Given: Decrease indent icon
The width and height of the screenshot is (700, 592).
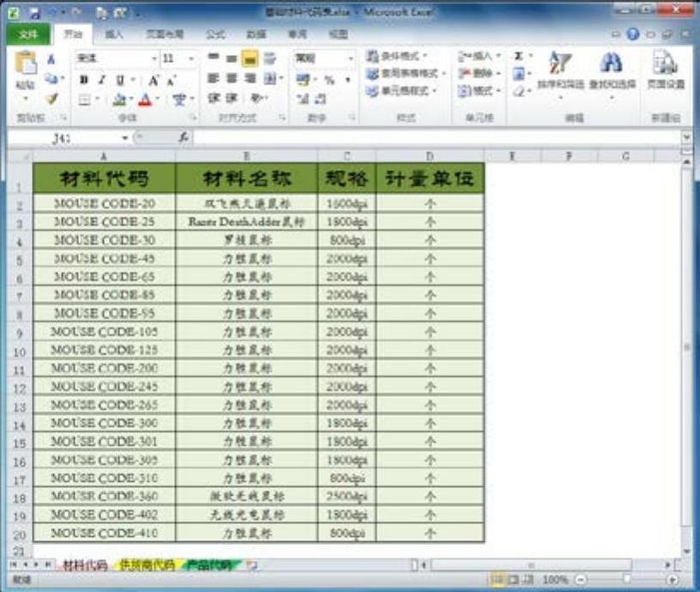Looking at the screenshot, I should pyautogui.click(x=213, y=98).
